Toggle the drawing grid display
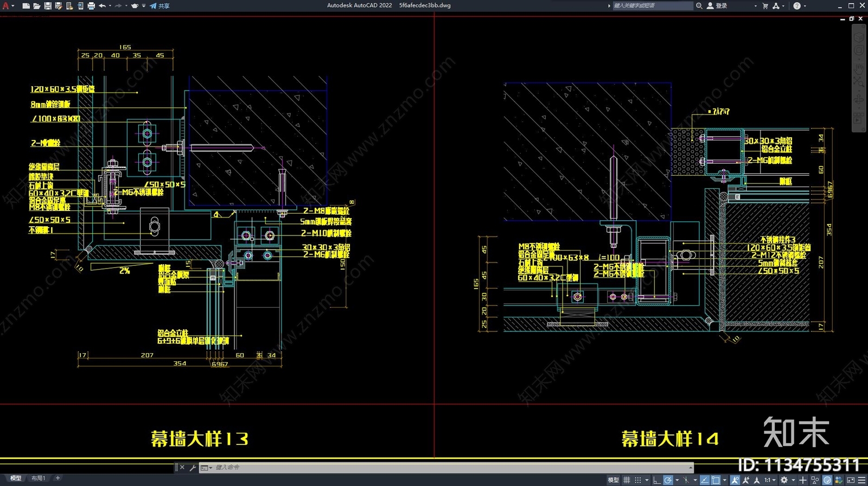 [x=627, y=480]
